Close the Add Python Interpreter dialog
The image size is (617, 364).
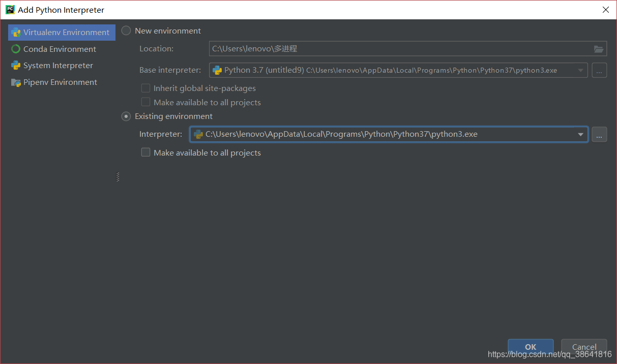click(x=605, y=10)
